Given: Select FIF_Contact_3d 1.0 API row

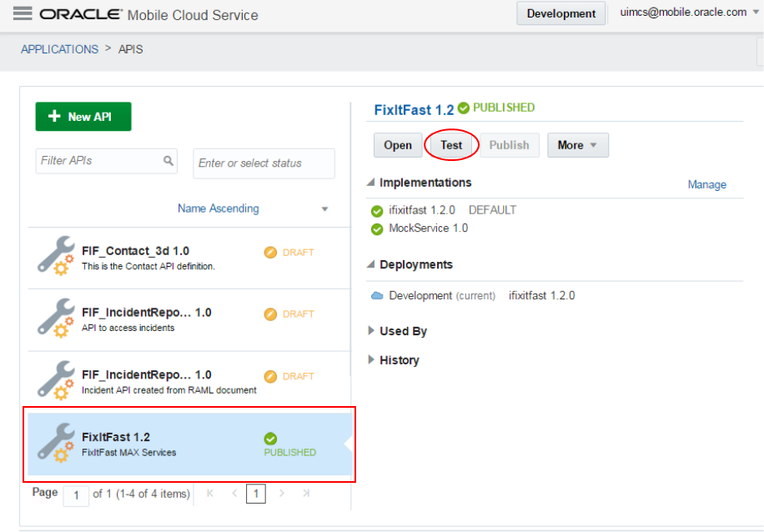Looking at the screenshot, I should pos(189,258).
